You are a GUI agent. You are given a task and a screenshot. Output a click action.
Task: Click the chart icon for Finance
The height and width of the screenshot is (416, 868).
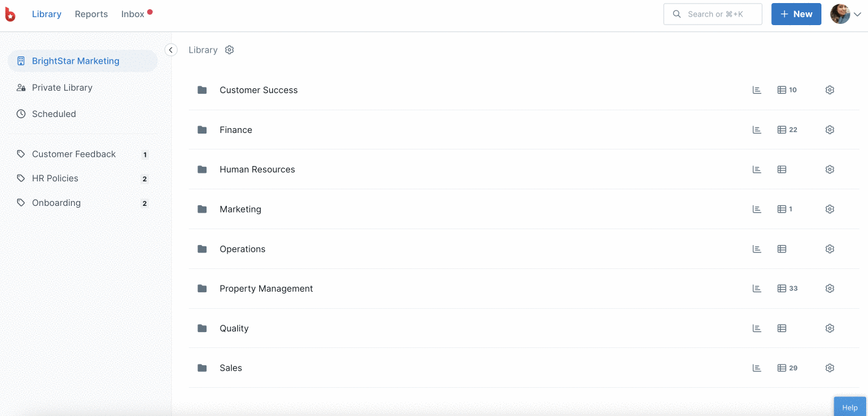click(757, 130)
